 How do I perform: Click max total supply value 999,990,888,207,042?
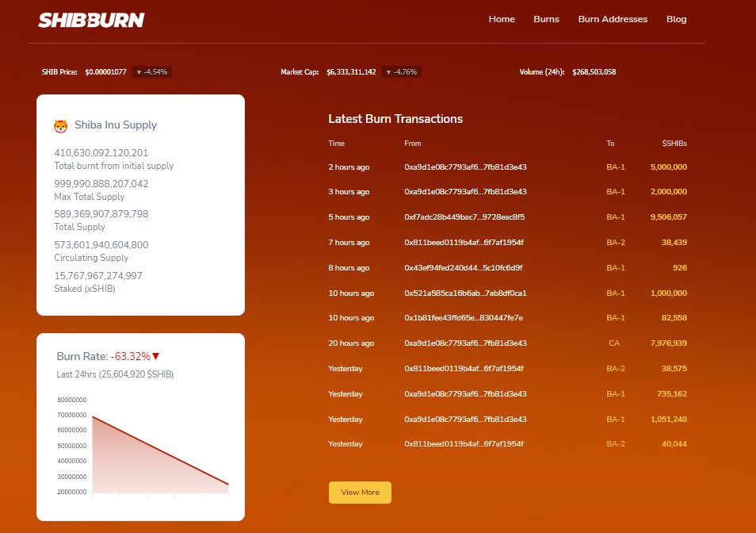(x=101, y=184)
